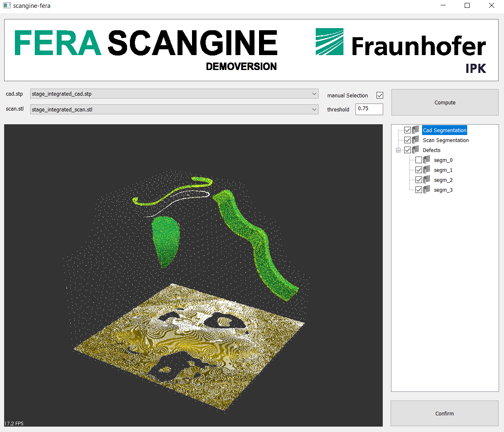Enable the segm_0 checkbox
Viewport: 504px width, 432px height.
tap(419, 160)
